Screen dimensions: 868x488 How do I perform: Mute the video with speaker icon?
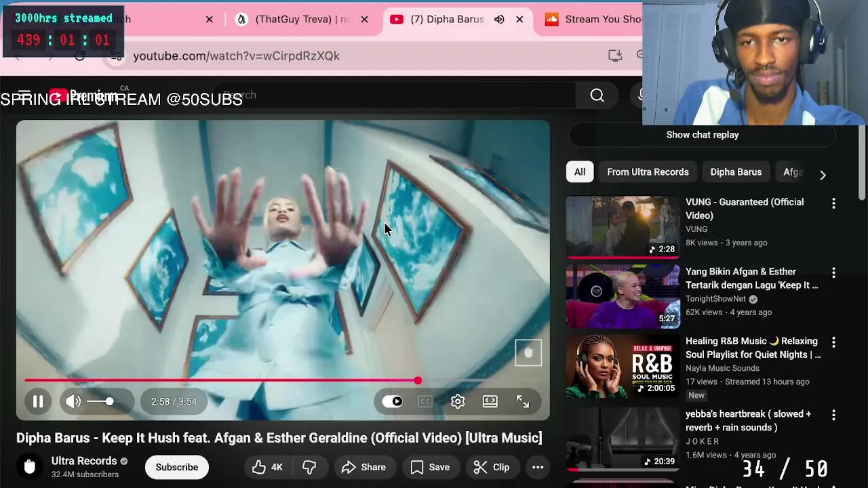(x=73, y=401)
